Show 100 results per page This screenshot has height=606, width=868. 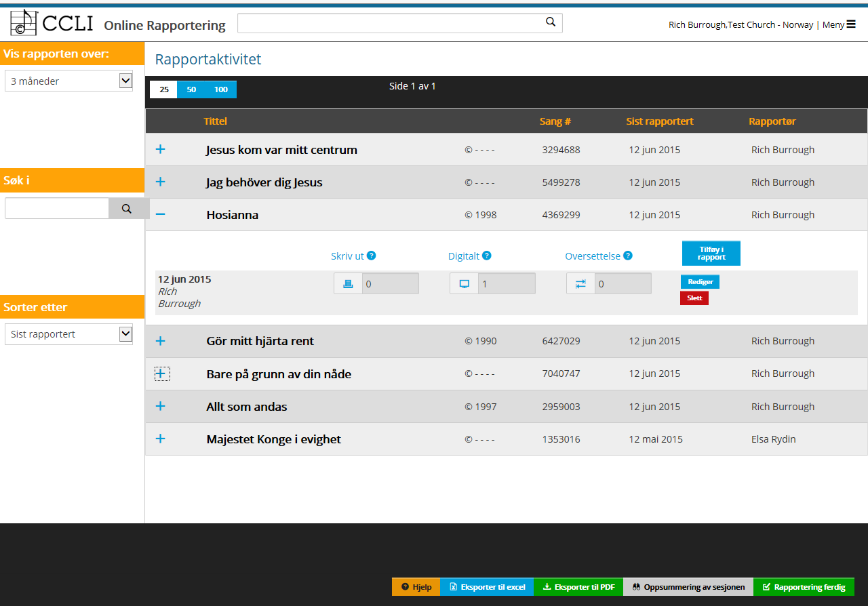221,89
